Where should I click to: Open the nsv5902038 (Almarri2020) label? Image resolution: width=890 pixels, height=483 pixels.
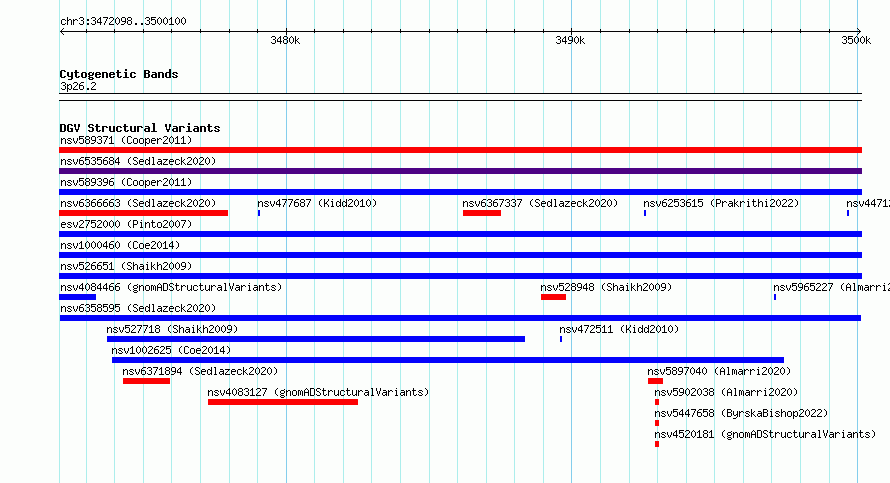[x=726, y=392]
